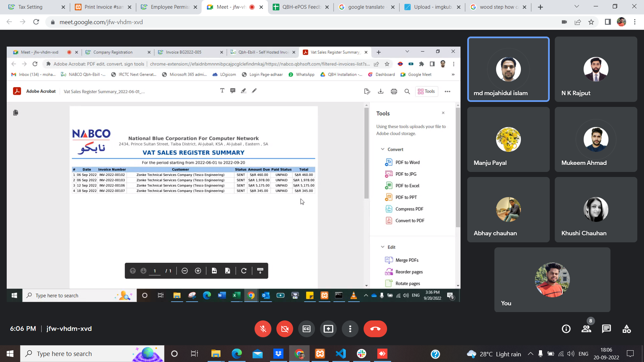This screenshot has width=644, height=362.
Task: Toggle closed captions in Meet
Action: [x=307, y=329]
